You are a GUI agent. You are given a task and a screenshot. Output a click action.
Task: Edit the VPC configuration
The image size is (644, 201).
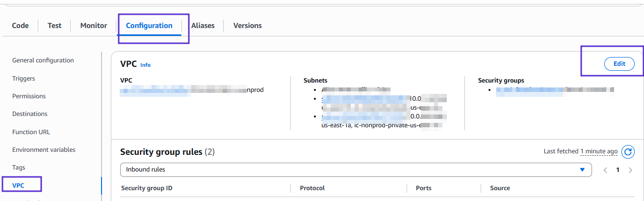click(619, 64)
